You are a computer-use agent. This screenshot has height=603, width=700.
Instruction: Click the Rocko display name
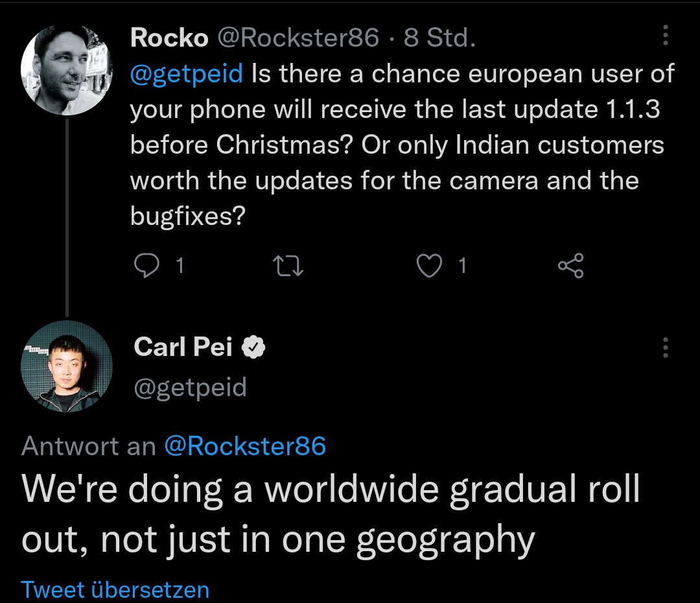169,38
